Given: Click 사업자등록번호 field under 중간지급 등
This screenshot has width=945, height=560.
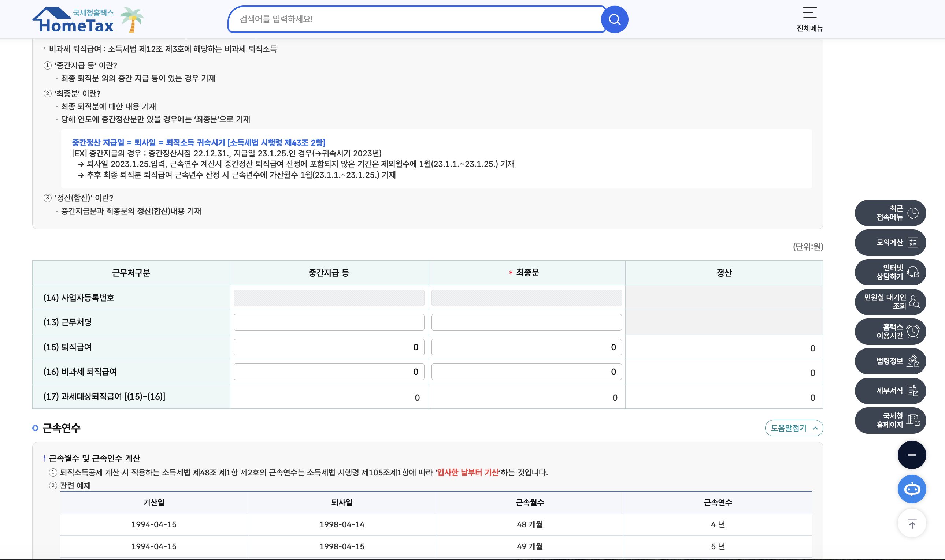Looking at the screenshot, I should pos(329,298).
